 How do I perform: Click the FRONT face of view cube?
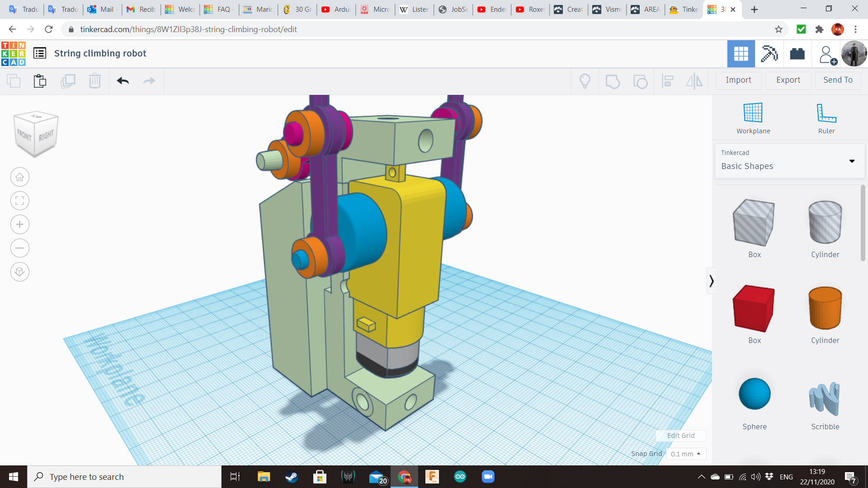click(24, 135)
